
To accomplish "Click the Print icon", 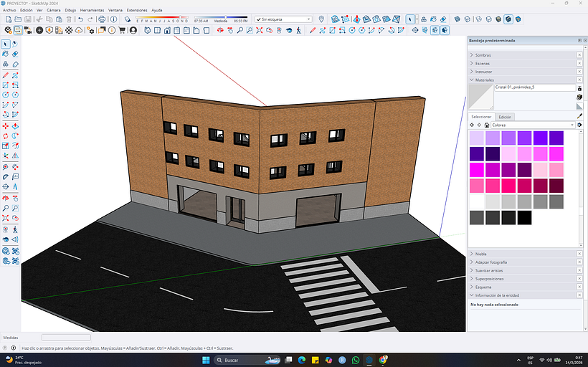I will click(102, 19).
